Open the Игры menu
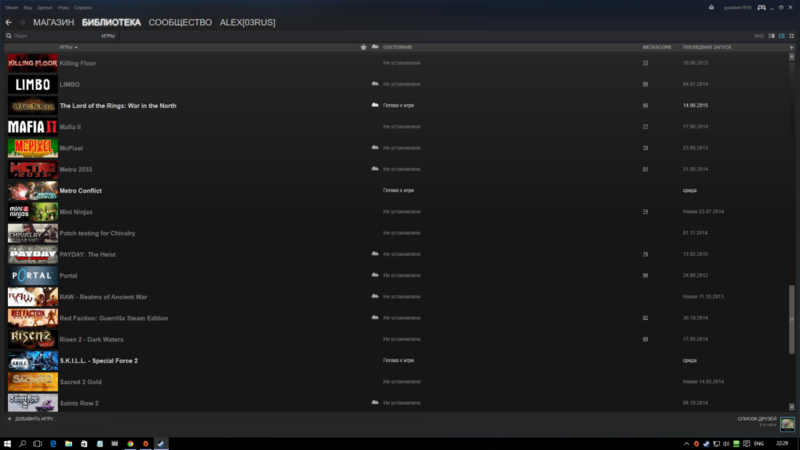The width and height of the screenshot is (800, 450). click(63, 8)
